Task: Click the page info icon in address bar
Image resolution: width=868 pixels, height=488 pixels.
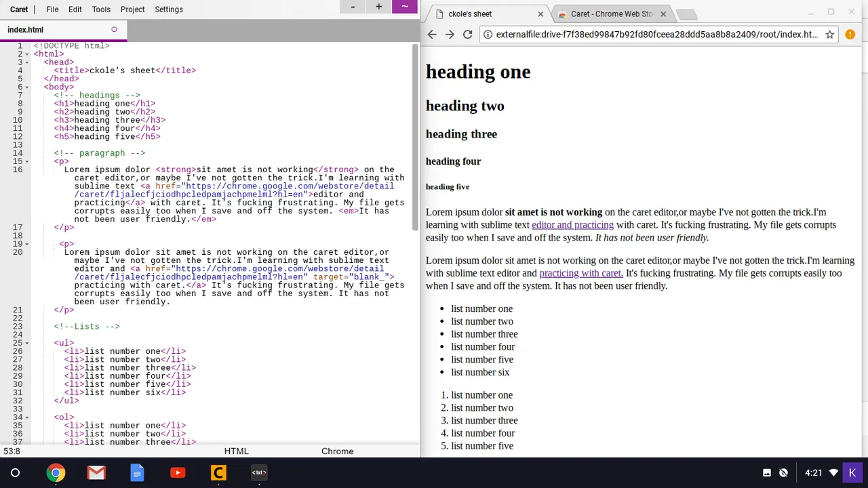Action: coord(488,35)
